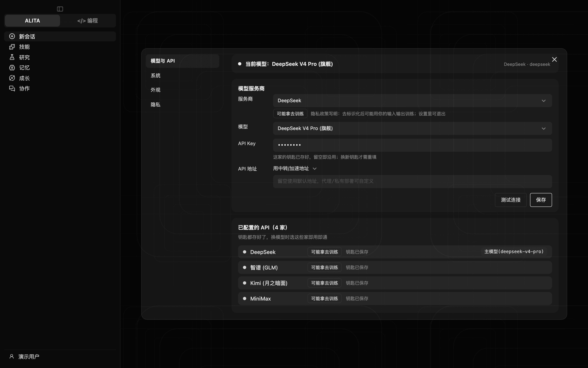Click the DeepSeek · deepseek label
588x368 pixels.
pos(527,64)
